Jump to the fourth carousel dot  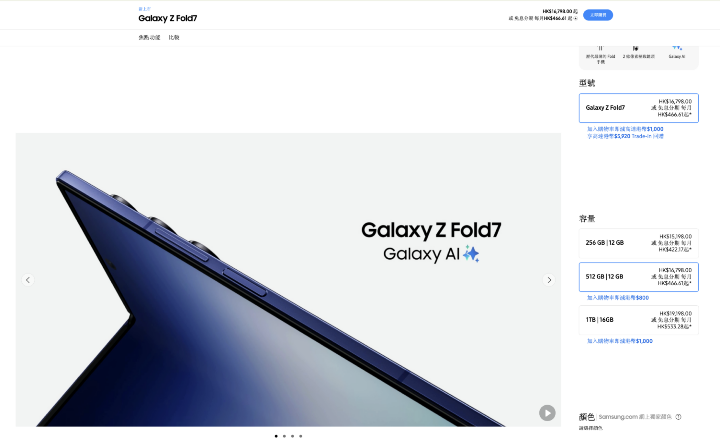301,436
